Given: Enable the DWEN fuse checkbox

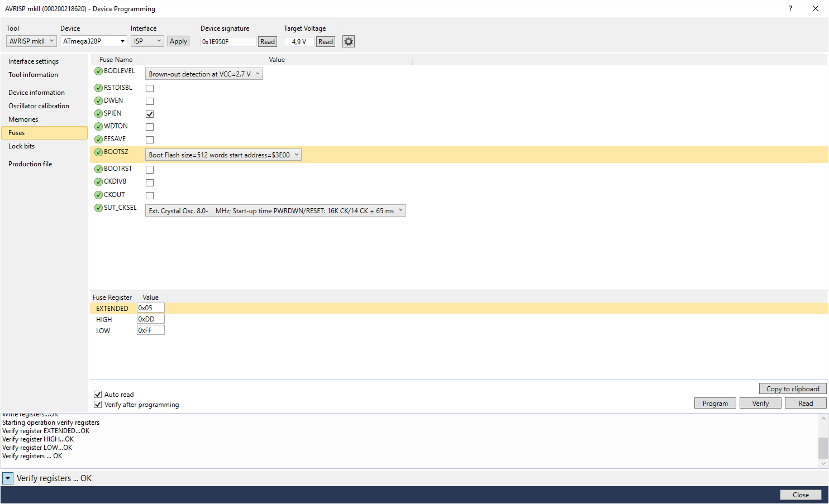Looking at the screenshot, I should point(150,101).
